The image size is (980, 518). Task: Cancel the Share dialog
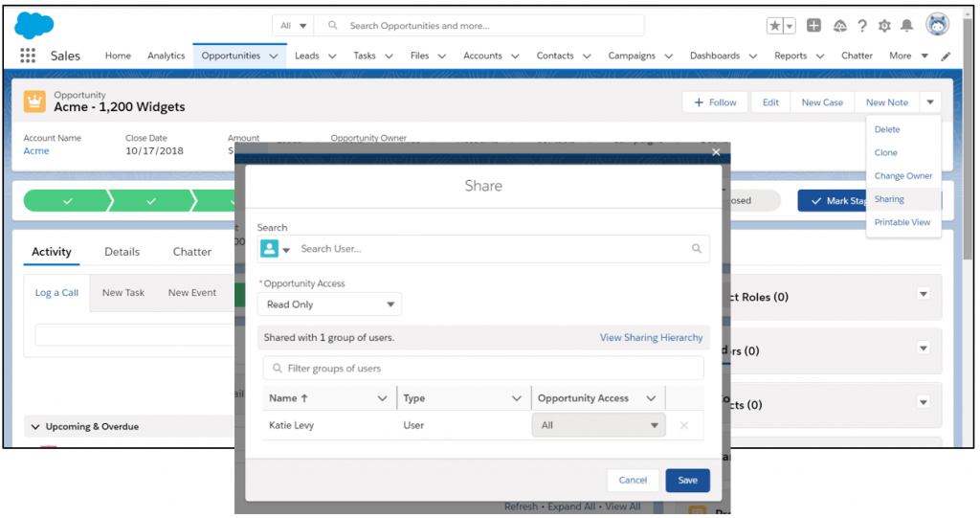633,481
